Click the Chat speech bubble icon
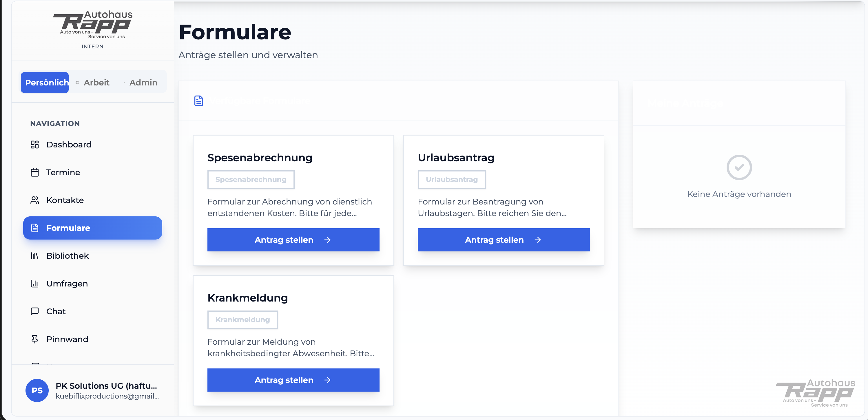The width and height of the screenshot is (868, 420). 35,311
